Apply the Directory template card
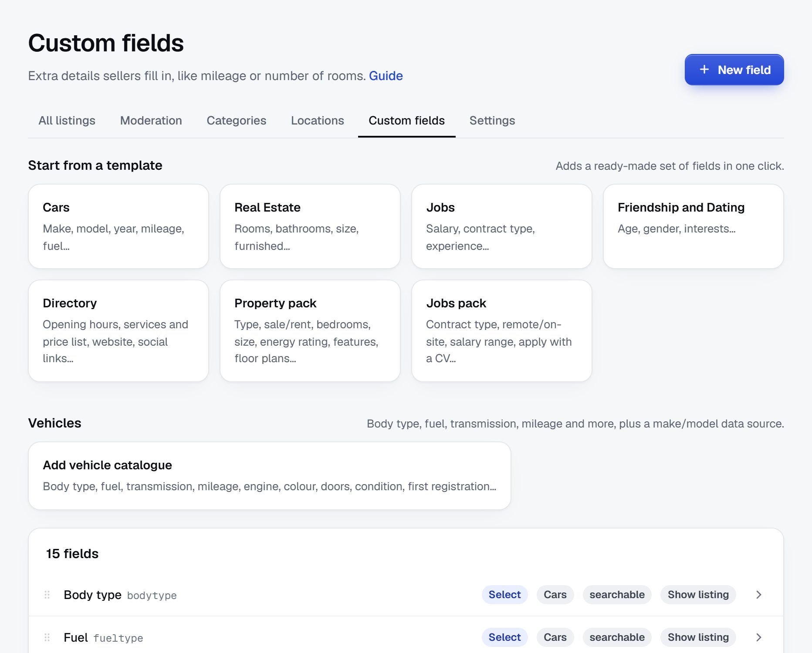 [x=118, y=331]
